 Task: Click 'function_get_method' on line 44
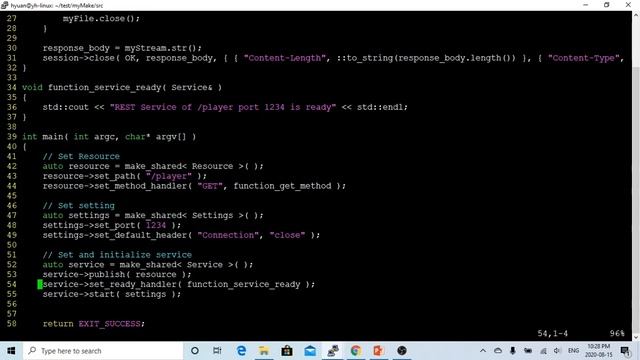(282, 186)
